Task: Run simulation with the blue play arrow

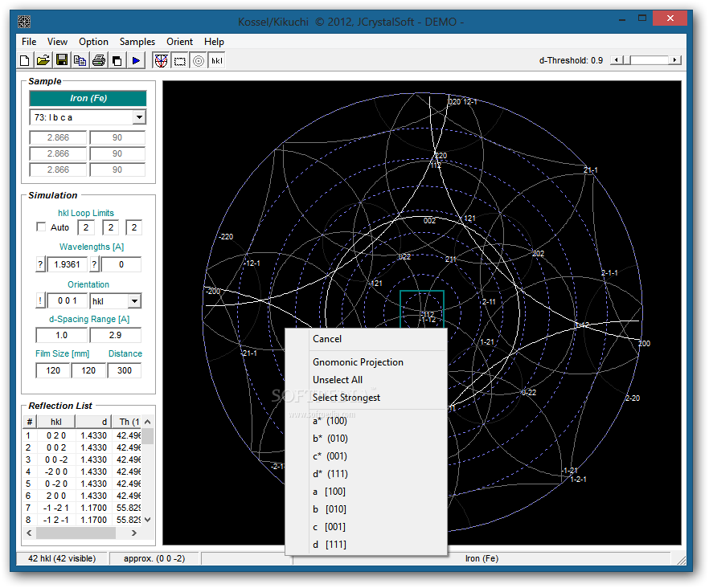Action: coord(136,60)
